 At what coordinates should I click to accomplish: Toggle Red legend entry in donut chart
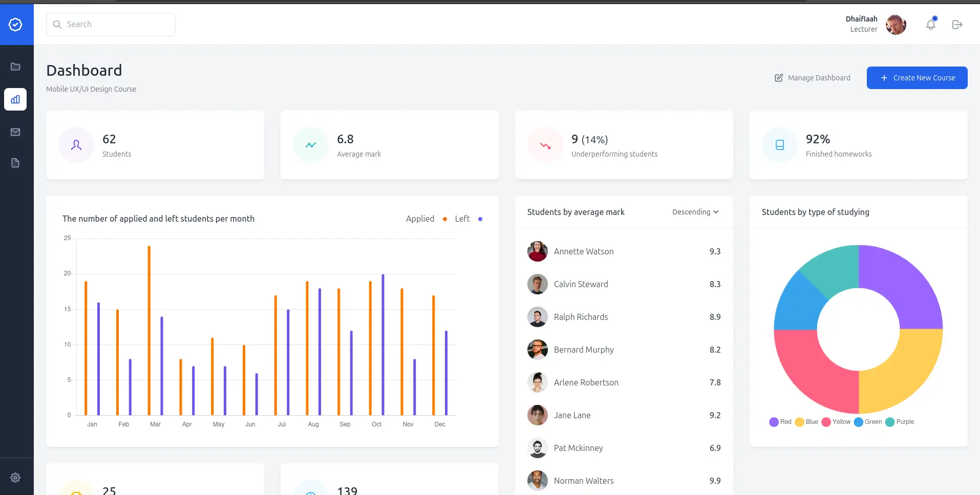click(x=780, y=422)
